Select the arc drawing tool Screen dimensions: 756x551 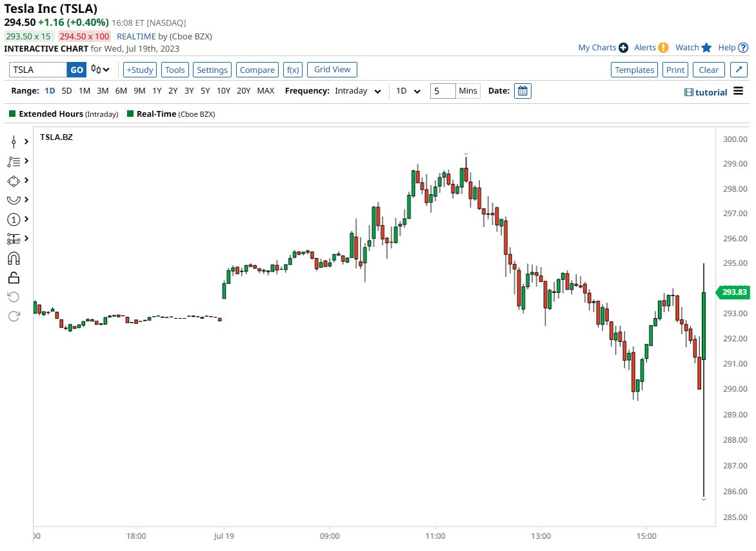click(14, 200)
